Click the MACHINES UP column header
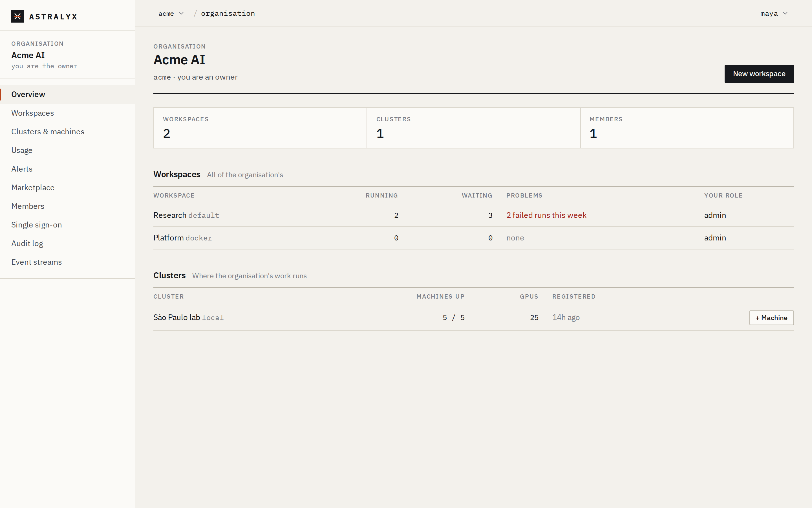Screen dimensions: 812x508 click(441, 297)
